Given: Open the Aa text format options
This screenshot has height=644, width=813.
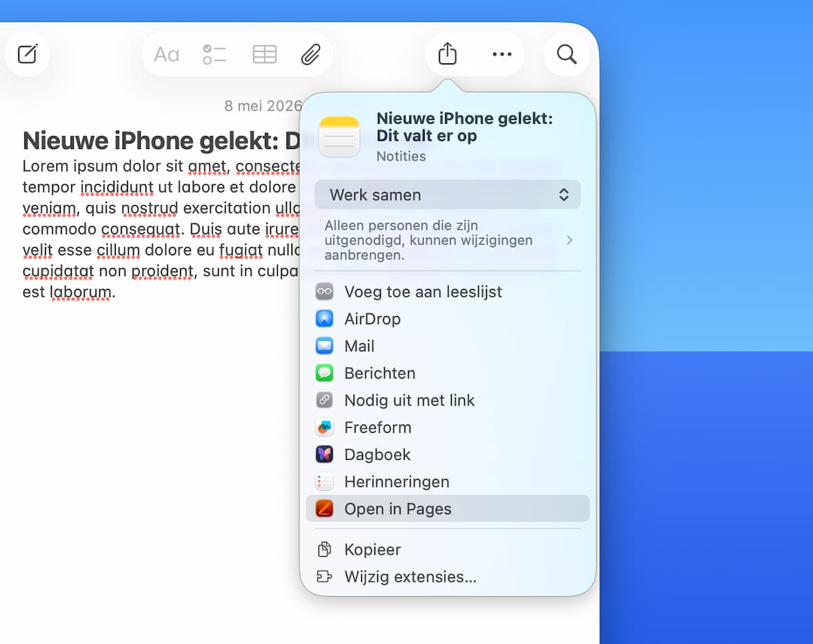Looking at the screenshot, I should point(166,54).
